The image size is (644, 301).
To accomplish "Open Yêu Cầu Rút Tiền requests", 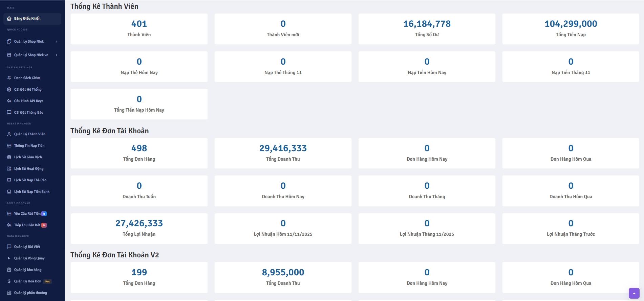I will 27,214.
